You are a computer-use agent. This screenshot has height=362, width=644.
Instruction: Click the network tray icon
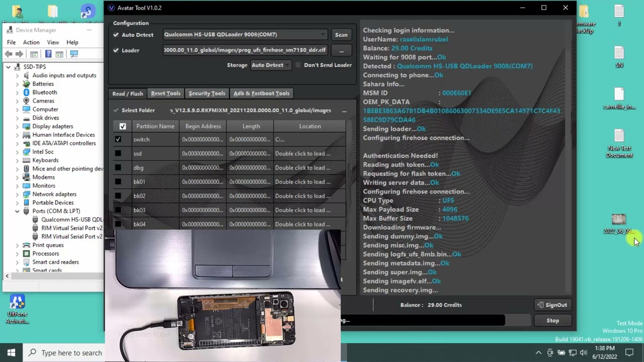573,353
